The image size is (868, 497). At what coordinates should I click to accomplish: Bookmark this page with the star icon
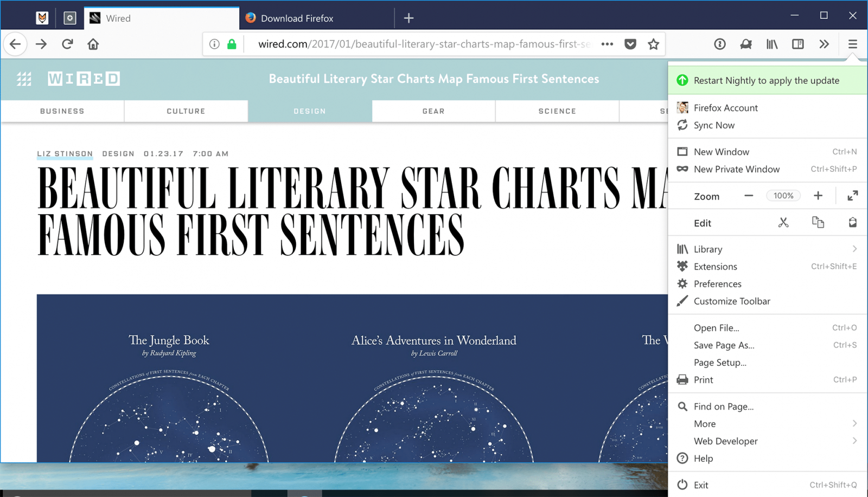653,44
